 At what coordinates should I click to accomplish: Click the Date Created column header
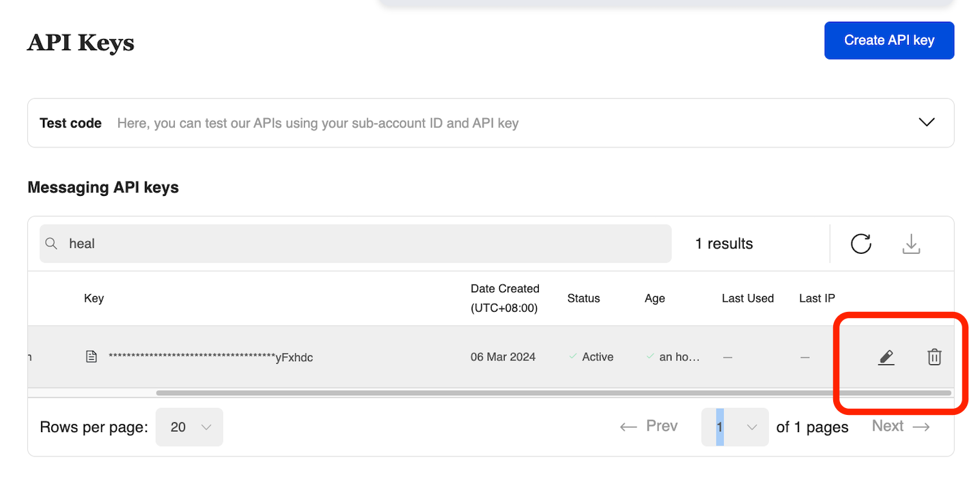(x=505, y=298)
